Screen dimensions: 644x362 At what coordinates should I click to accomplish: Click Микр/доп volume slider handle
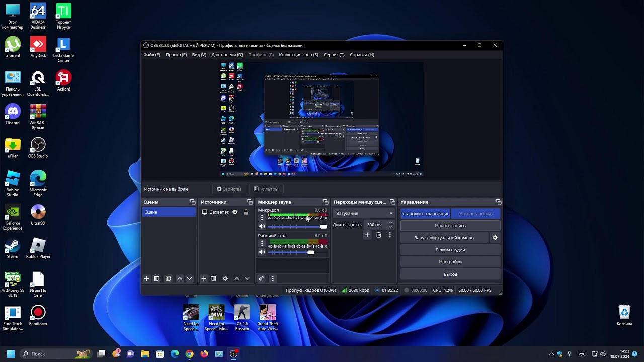click(x=324, y=227)
